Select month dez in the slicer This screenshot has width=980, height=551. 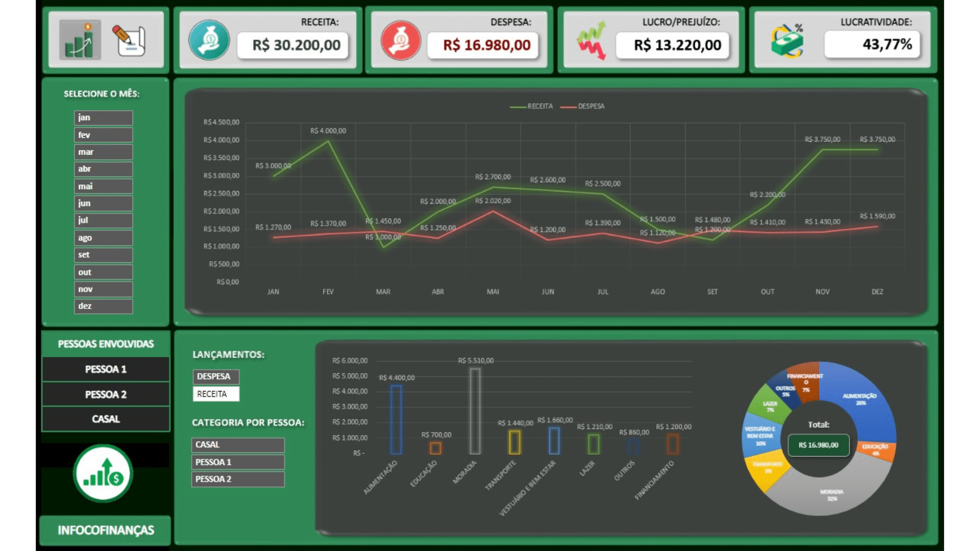103,306
